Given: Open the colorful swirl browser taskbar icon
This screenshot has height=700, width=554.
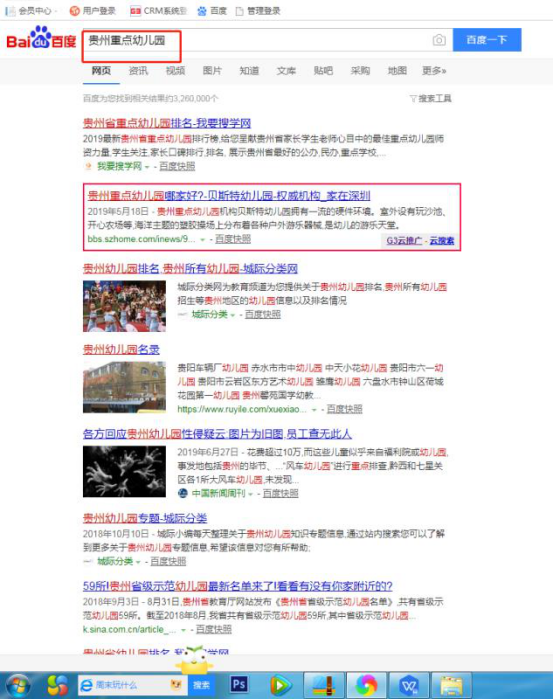Looking at the screenshot, I should coord(366,684).
